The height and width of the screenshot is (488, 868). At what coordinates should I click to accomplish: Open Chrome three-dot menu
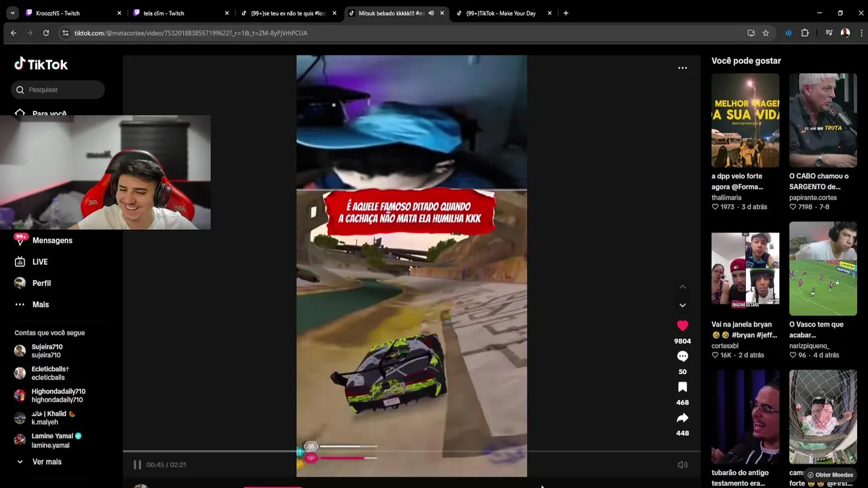pos(861,33)
